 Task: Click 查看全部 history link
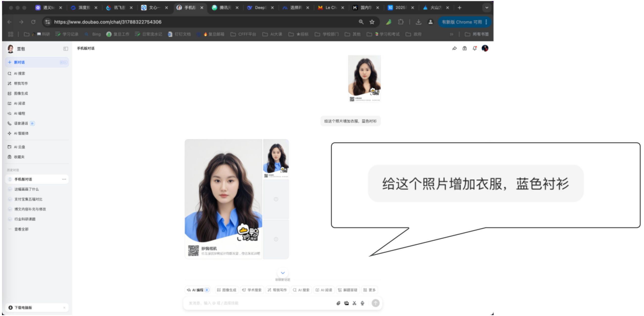click(x=21, y=229)
